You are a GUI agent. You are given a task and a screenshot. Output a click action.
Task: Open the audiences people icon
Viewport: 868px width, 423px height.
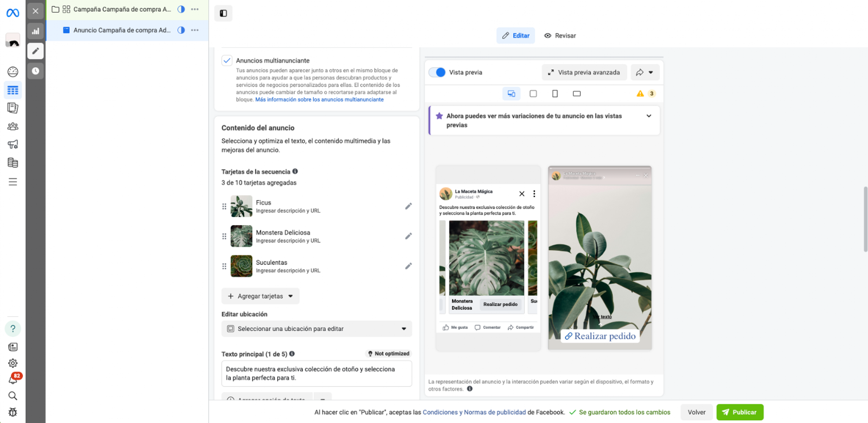tap(13, 126)
